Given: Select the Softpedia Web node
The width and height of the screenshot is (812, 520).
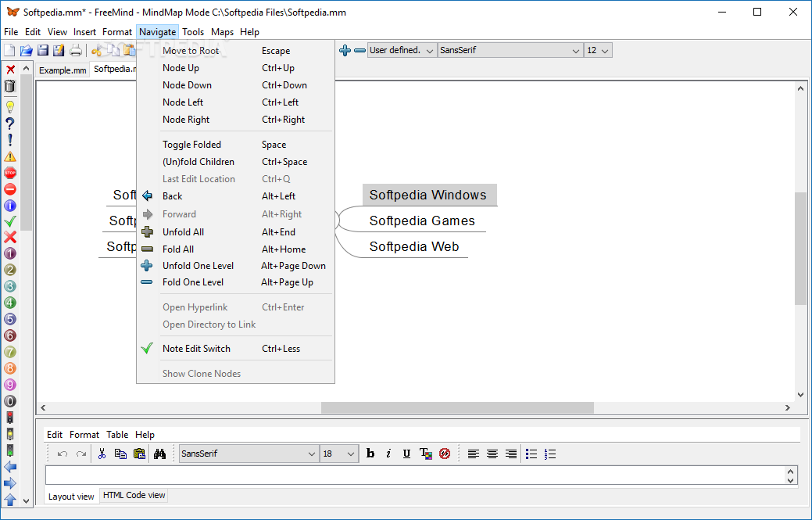Looking at the screenshot, I should coord(413,246).
